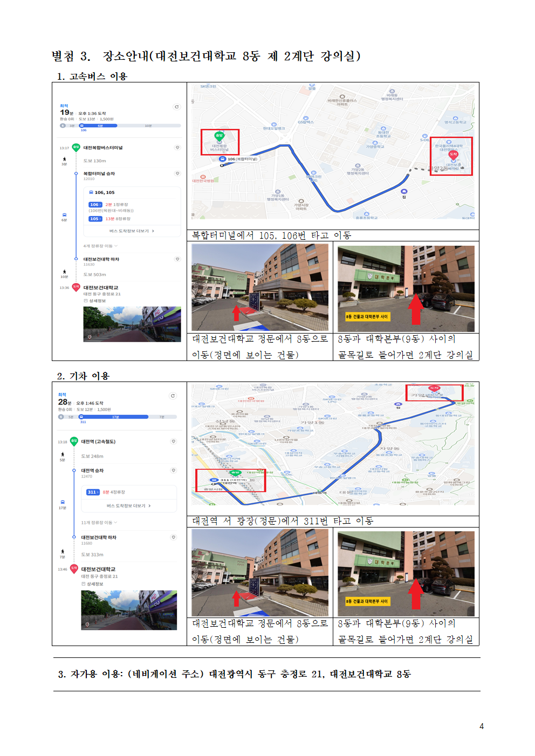Click blue 311 bus badge
The height and width of the screenshot is (756, 535).
coord(93,492)
